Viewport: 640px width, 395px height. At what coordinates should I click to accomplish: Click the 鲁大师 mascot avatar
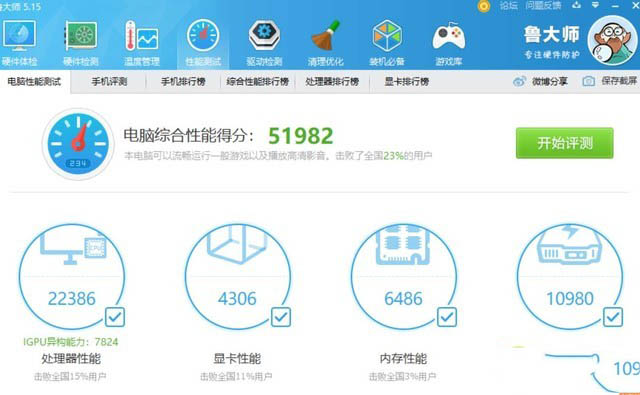point(612,41)
